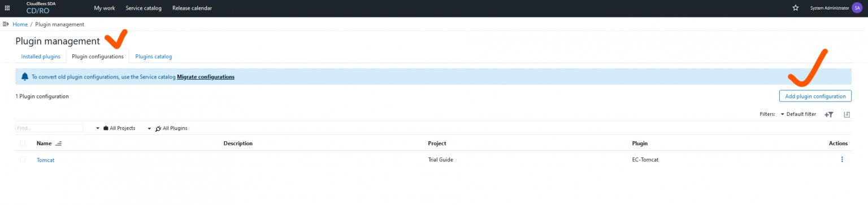Screen dimensions: 868x205
Task: Click the Add plugin configuration button
Action: click(815, 96)
